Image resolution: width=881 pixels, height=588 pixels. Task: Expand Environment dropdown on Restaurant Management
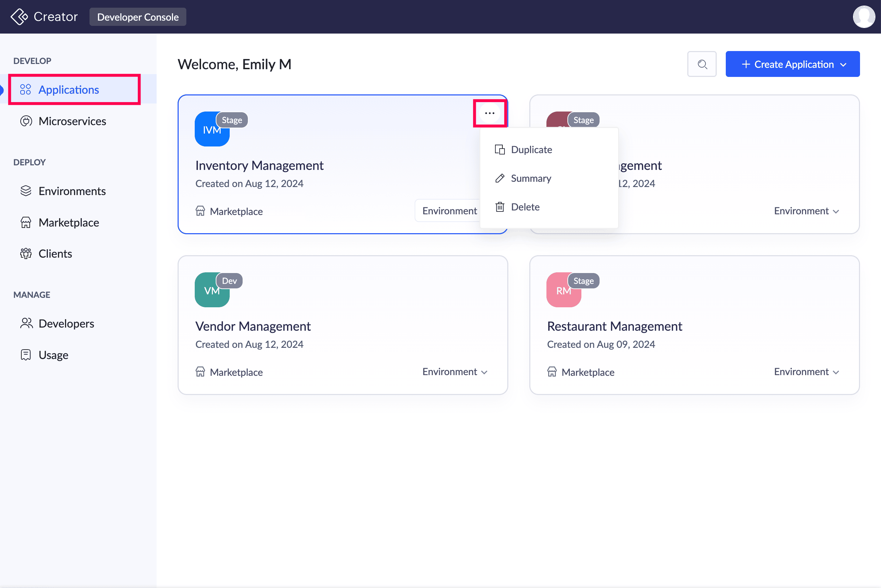coord(807,372)
